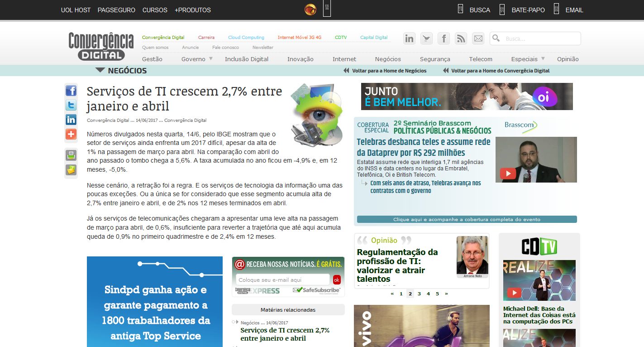This screenshot has width=644, height=347.
Task: Play the CDTV Michael Dell video
Action: coord(539,281)
